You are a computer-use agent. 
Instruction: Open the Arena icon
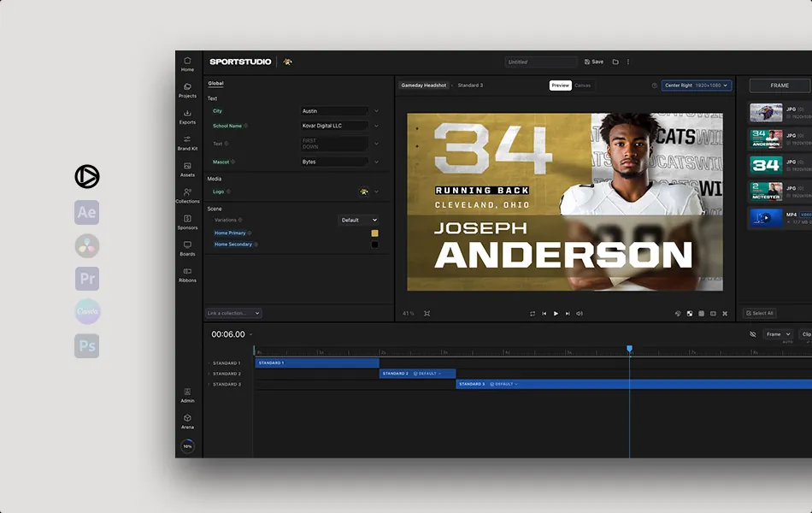click(x=187, y=422)
